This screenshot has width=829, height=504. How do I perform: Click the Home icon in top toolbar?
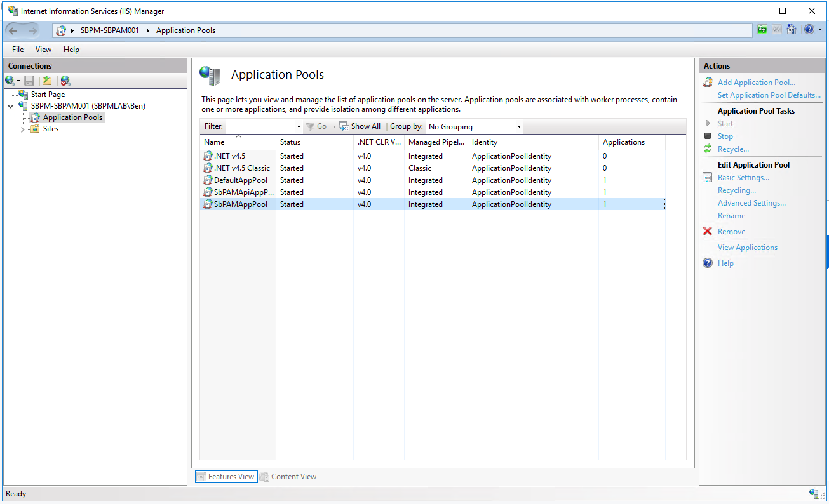[791, 30]
